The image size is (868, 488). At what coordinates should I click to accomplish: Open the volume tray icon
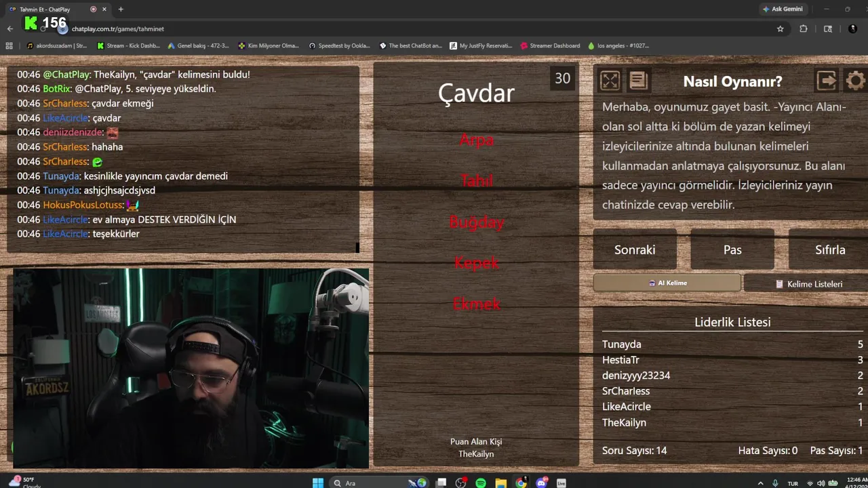[821, 483]
